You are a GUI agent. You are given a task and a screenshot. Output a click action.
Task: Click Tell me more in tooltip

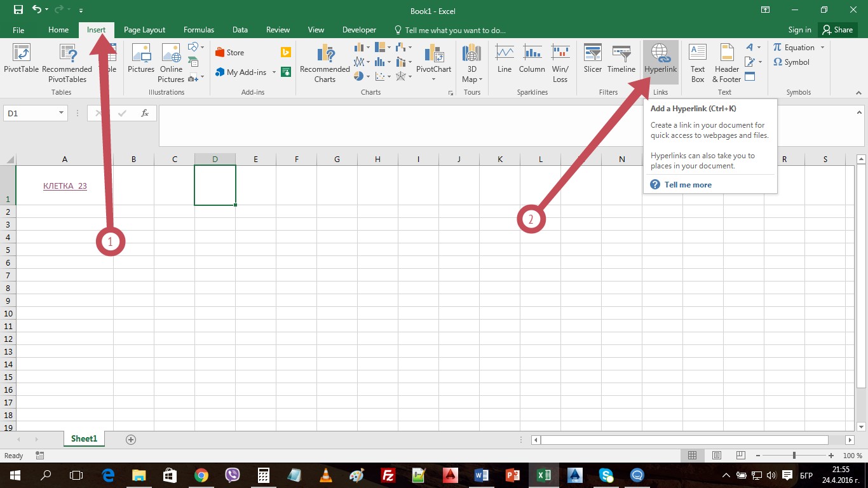pos(688,185)
